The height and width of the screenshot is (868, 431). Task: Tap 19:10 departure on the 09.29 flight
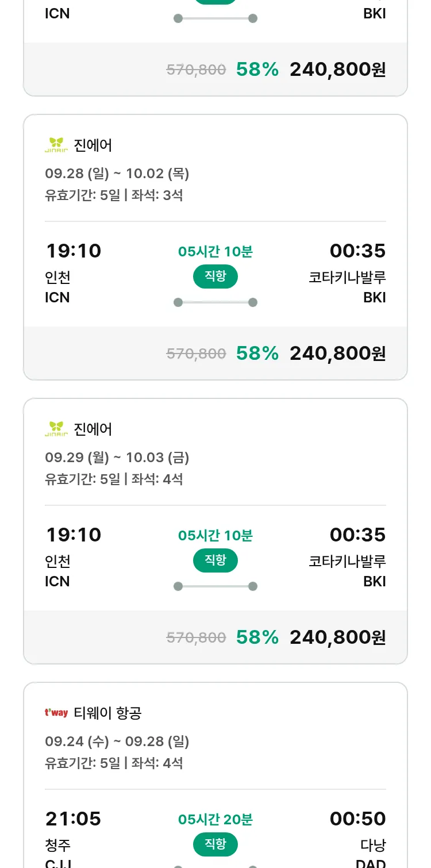click(x=73, y=535)
